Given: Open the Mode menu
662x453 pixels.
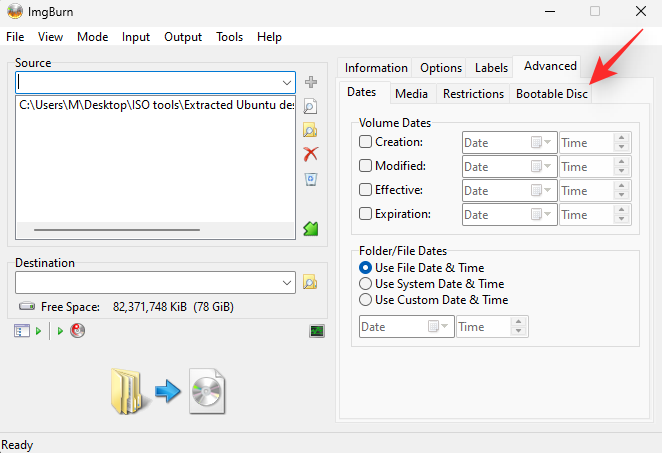Looking at the screenshot, I should tap(92, 37).
